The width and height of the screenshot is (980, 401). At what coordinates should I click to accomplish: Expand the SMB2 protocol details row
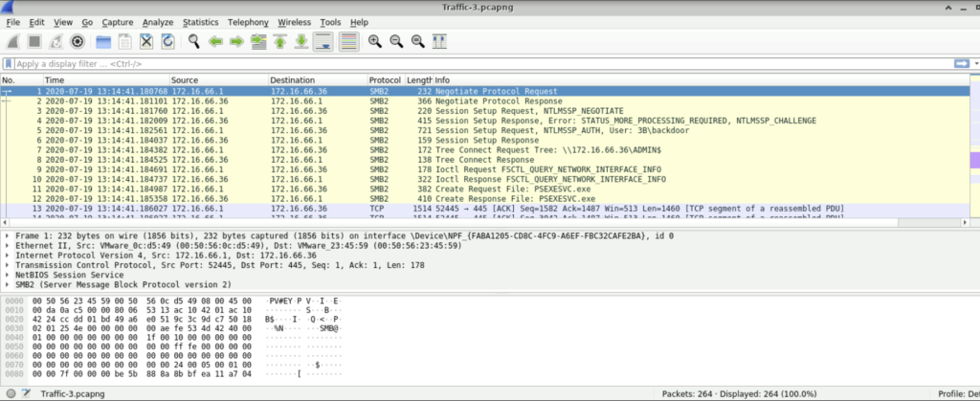[9, 284]
